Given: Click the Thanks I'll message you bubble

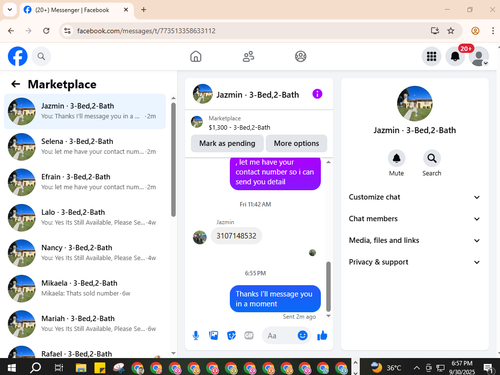Looking at the screenshot, I should pos(275,299).
